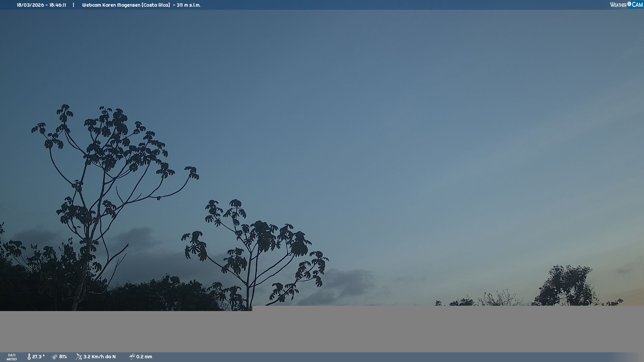Click the 311 m s.l.m. altitude text

coord(189,5)
